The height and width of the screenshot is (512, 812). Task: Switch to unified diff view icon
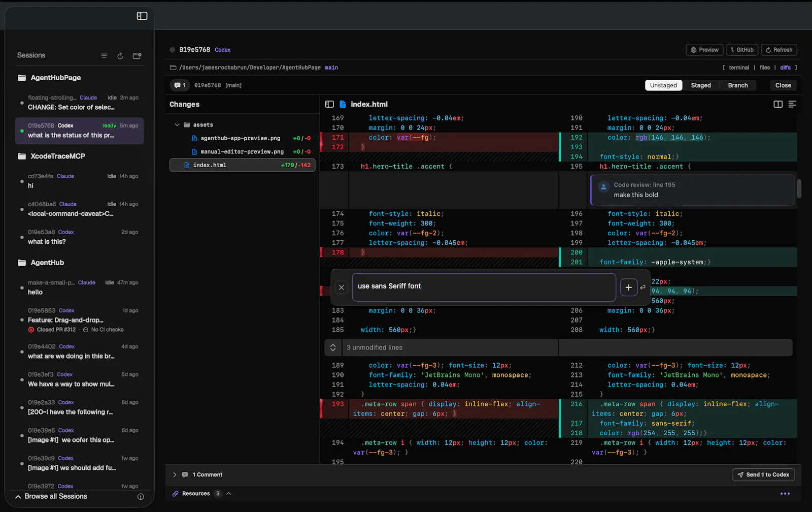792,104
